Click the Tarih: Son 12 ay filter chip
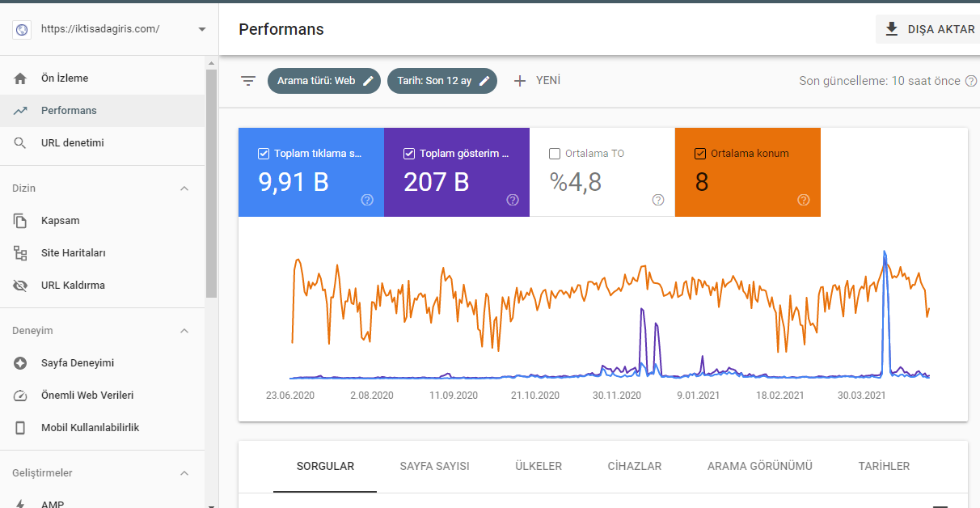 click(x=442, y=81)
